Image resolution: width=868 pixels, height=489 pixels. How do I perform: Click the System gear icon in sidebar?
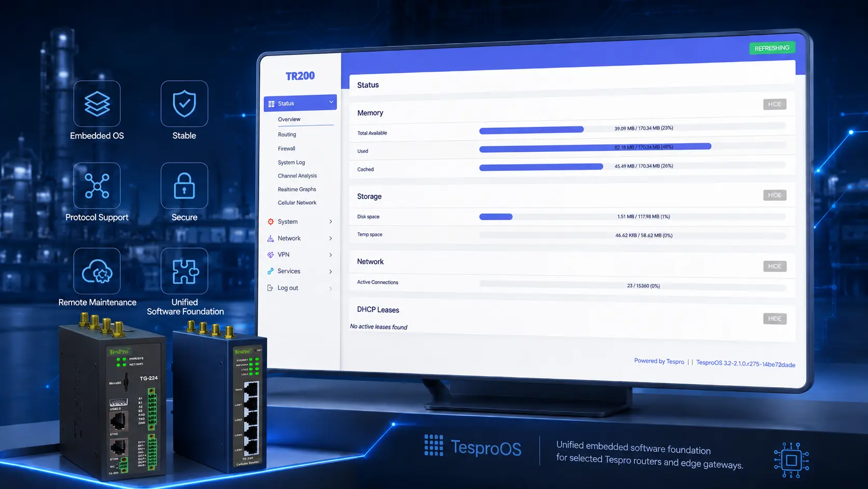pyautogui.click(x=270, y=221)
